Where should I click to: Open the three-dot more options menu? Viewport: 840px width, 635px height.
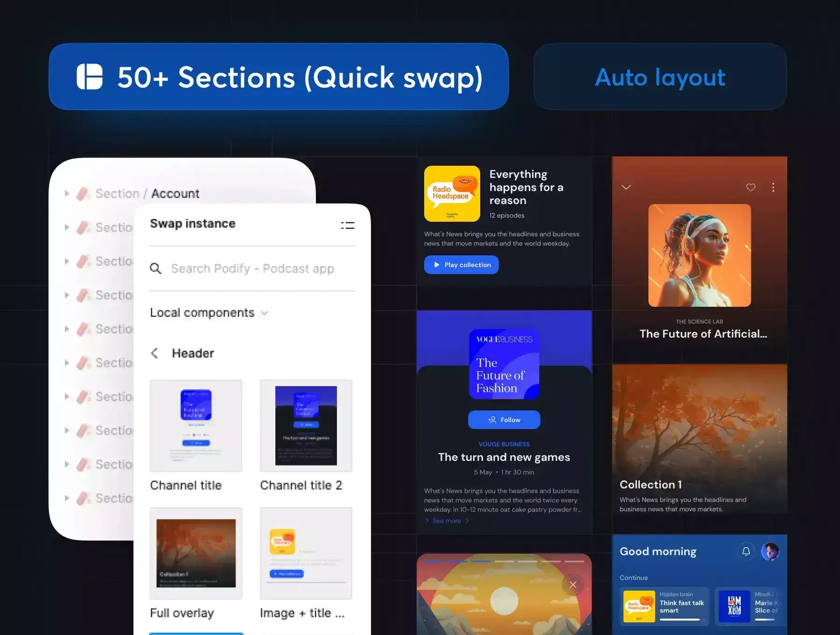(773, 187)
